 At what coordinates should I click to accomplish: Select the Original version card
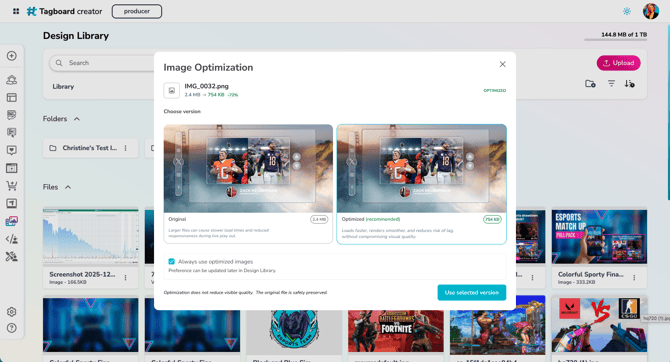point(248,184)
